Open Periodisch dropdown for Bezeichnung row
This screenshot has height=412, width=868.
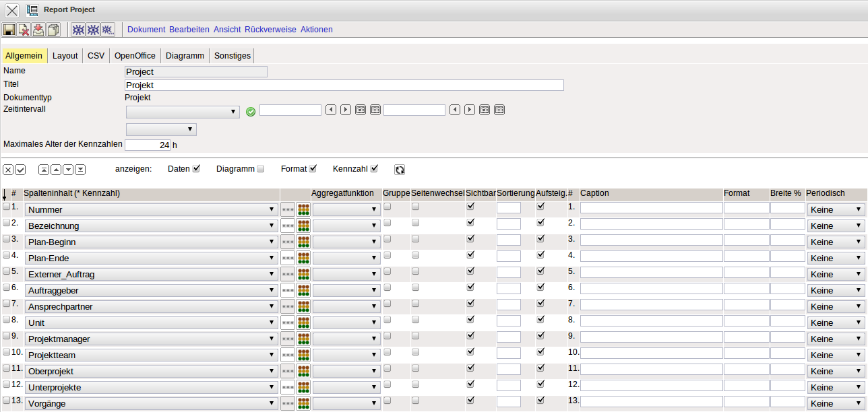(x=836, y=226)
